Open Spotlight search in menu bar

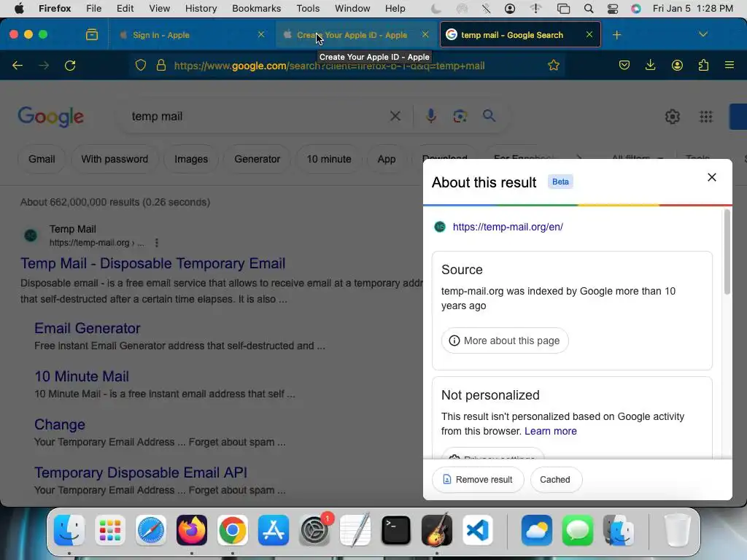[589, 9]
